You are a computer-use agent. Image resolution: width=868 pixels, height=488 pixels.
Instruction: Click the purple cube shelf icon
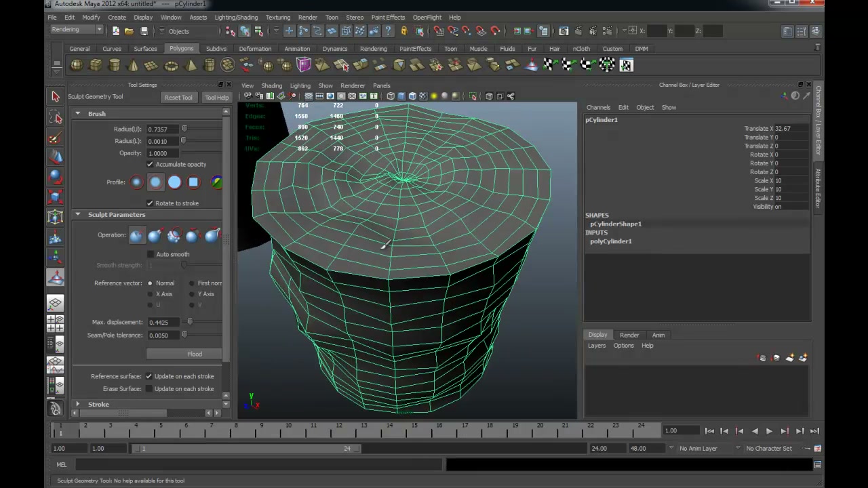point(303,65)
